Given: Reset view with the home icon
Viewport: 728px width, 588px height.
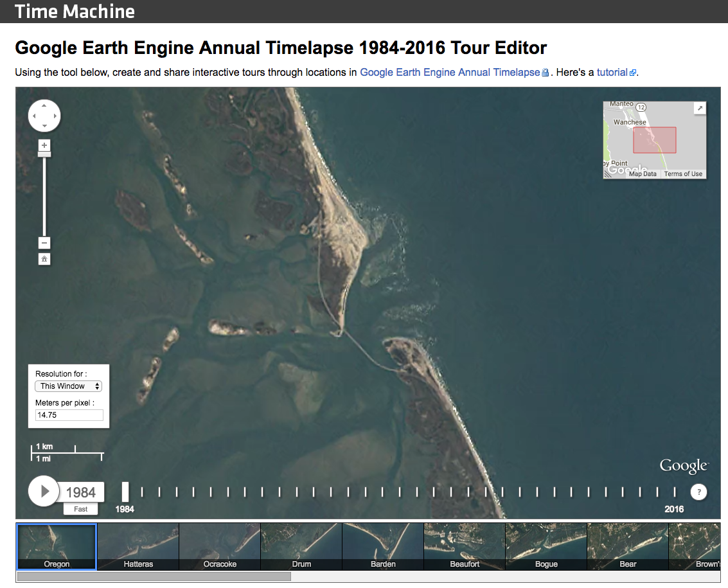Looking at the screenshot, I should coord(44,259).
